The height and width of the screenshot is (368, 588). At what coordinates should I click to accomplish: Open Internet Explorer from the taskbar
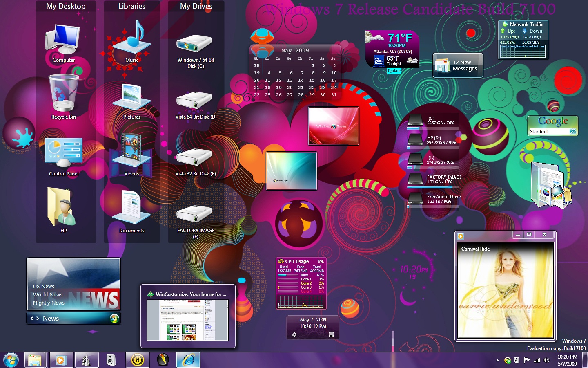[x=188, y=360]
